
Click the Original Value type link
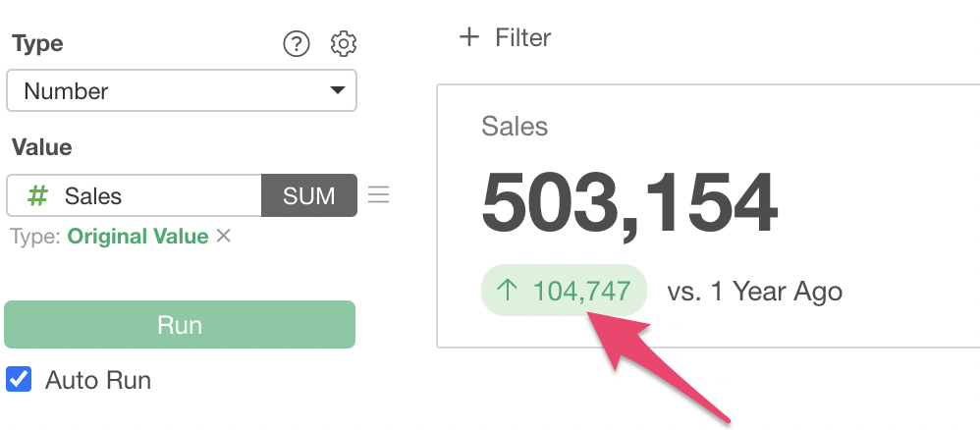137,237
